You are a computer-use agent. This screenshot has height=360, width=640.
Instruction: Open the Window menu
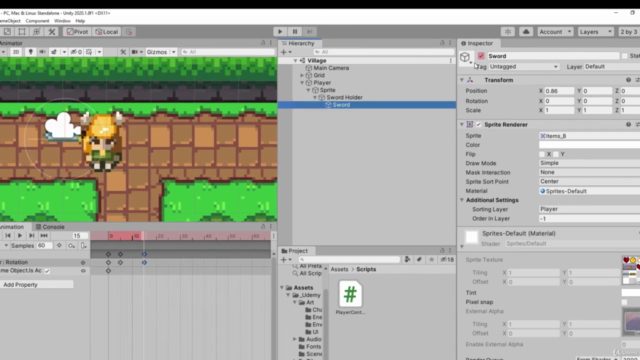(62, 21)
